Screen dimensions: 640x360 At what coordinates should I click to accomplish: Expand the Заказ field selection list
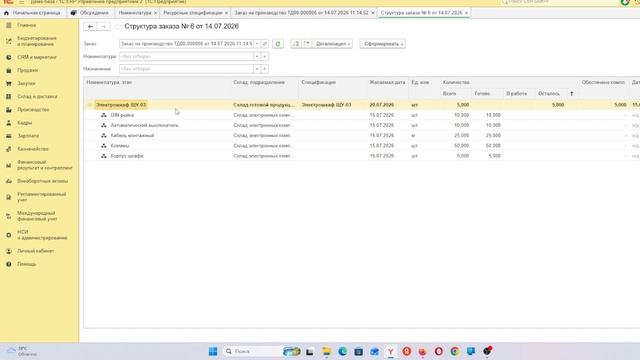click(x=257, y=44)
